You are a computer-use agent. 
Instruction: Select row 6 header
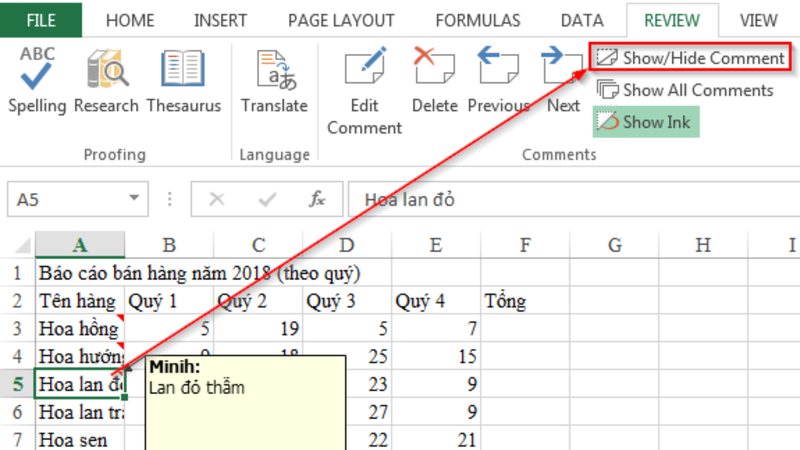(17, 411)
